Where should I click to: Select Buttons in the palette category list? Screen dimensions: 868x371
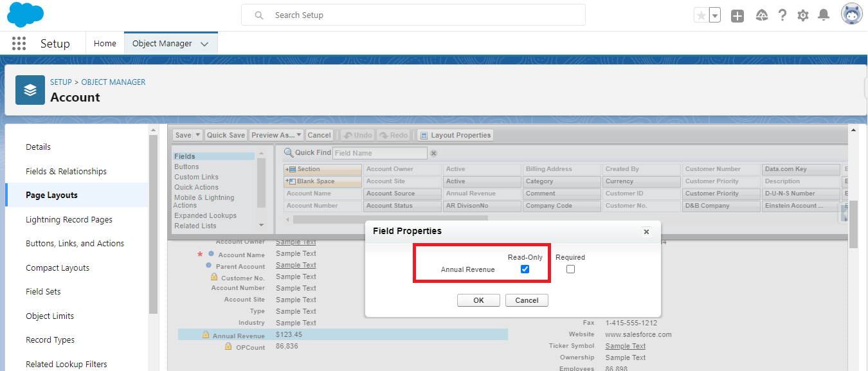click(x=186, y=167)
